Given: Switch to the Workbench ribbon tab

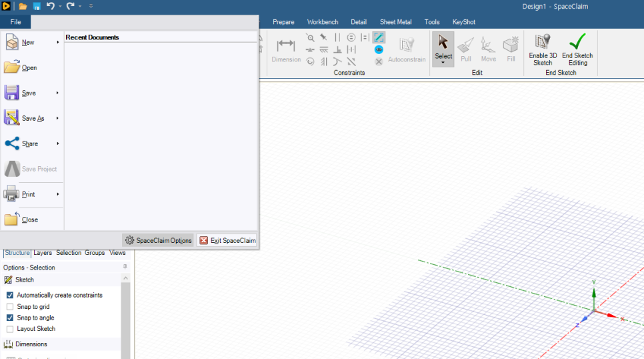Looking at the screenshot, I should [x=323, y=22].
